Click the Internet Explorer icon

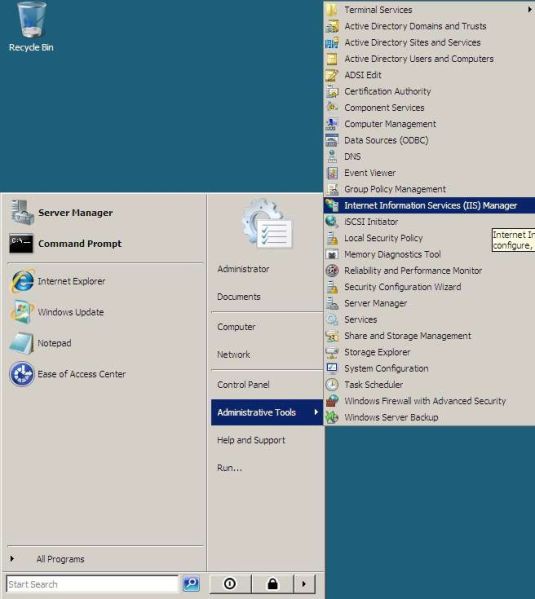click(22, 282)
